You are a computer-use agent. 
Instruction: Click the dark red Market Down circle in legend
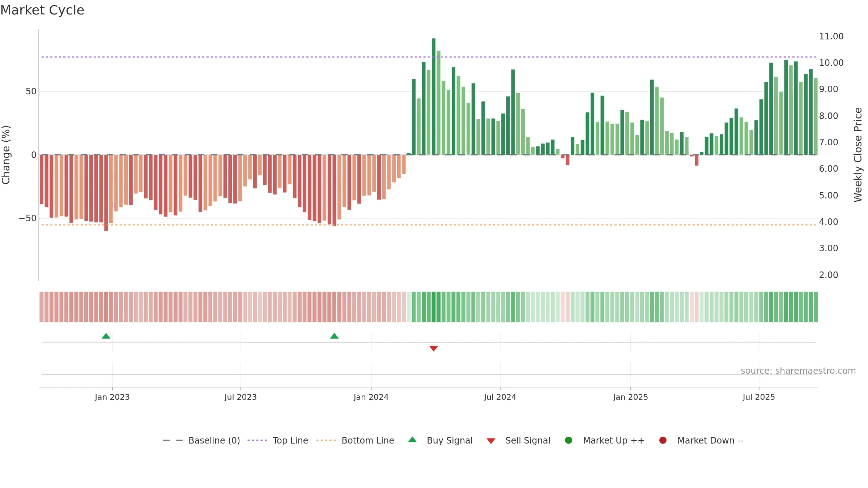pos(663,440)
